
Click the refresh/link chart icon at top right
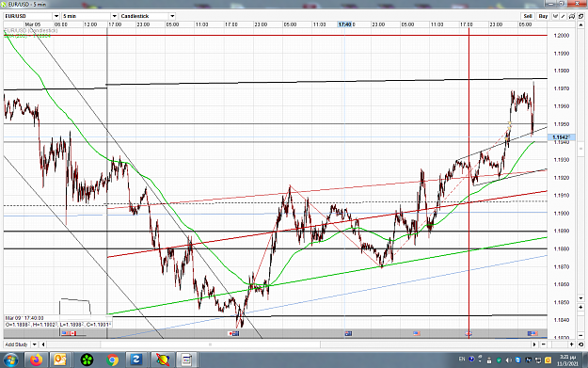click(x=580, y=16)
